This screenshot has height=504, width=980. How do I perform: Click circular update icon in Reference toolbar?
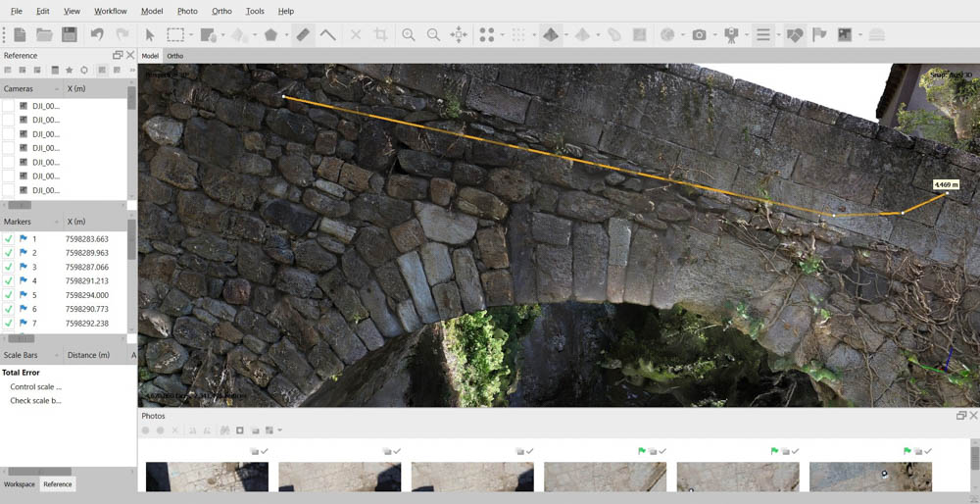[83, 70]
